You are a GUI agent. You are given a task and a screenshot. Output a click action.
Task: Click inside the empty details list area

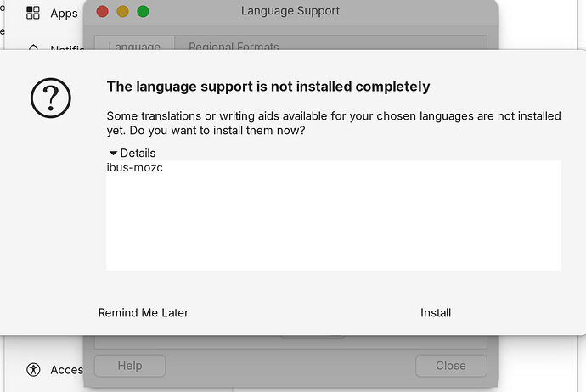[333, 225]
